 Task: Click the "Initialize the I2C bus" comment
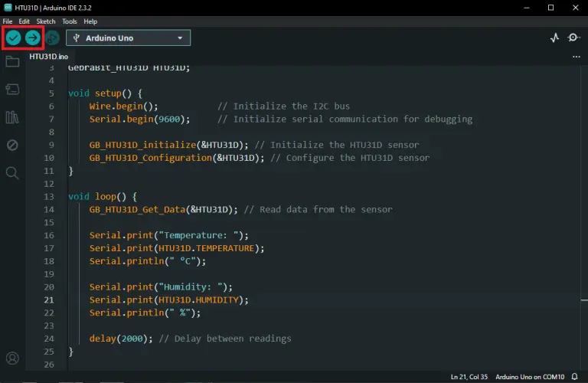pyautogui.click(x=283, y=106)
